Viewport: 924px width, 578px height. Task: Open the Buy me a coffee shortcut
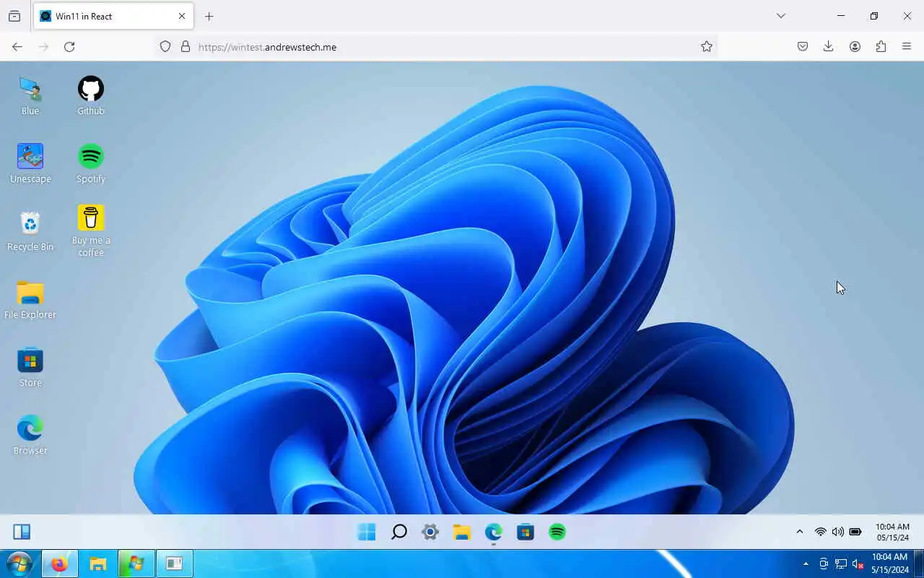(x=91, y=231)
